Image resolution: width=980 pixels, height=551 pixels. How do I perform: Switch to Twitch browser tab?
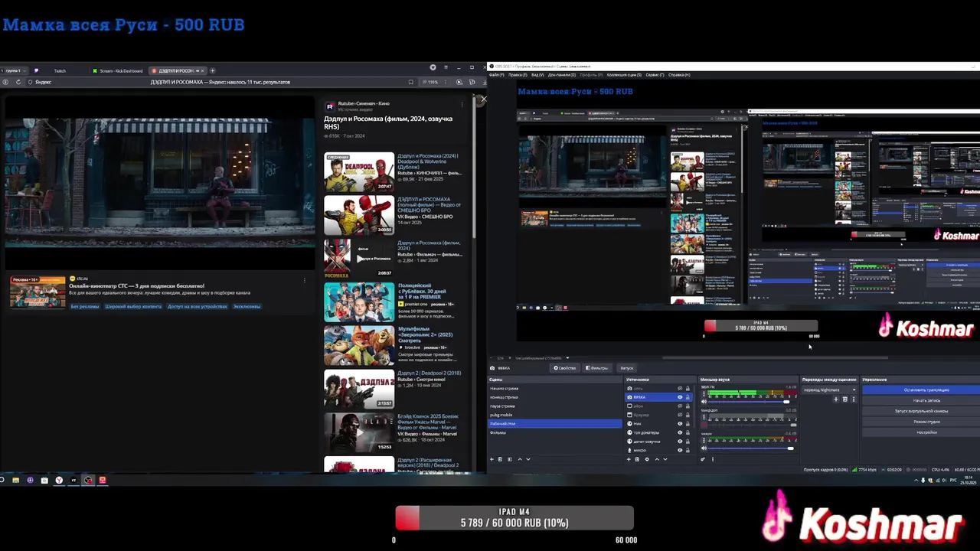(59, 70)
